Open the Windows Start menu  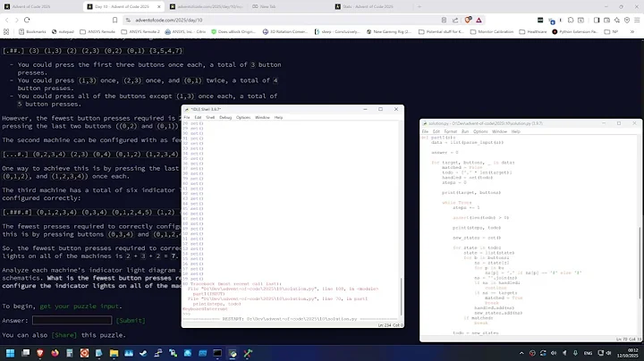pos(10,353)
